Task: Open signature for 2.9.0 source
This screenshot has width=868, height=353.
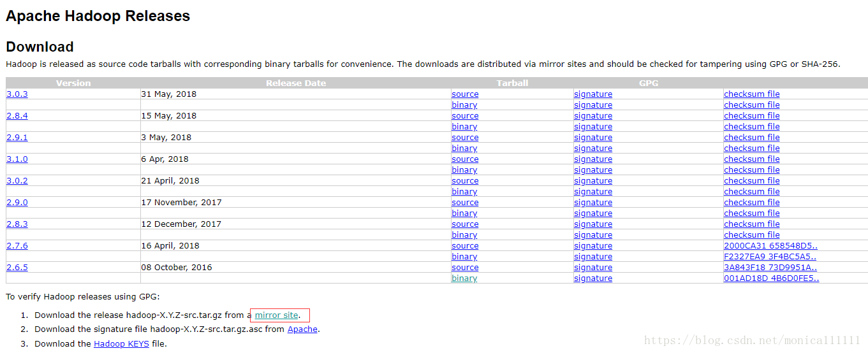Action: point(593,203)
